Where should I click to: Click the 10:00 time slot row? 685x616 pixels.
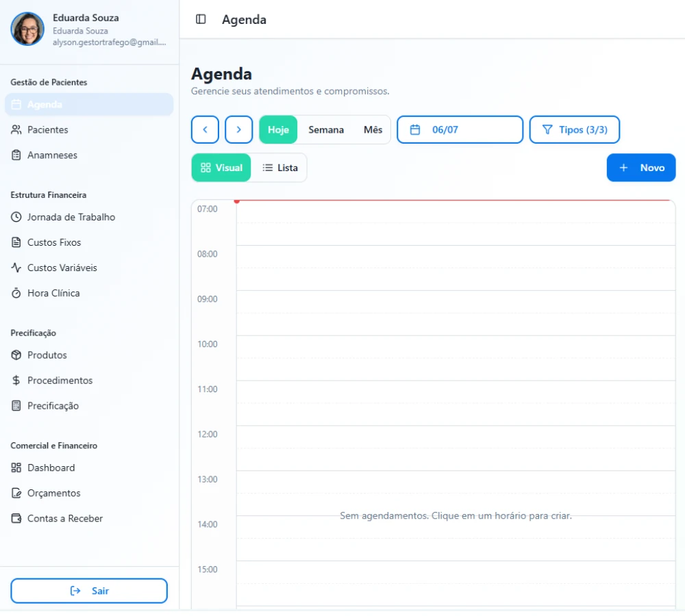pos(456,358)
